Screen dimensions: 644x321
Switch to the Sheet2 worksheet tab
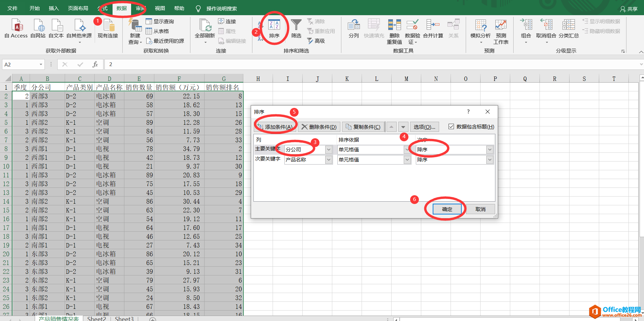pyautogui.click(x=96, y=319)
